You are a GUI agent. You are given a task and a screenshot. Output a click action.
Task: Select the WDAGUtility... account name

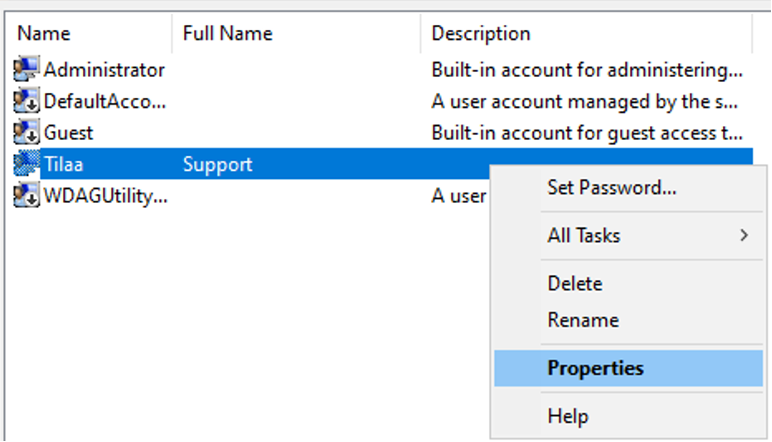(105, 196)
